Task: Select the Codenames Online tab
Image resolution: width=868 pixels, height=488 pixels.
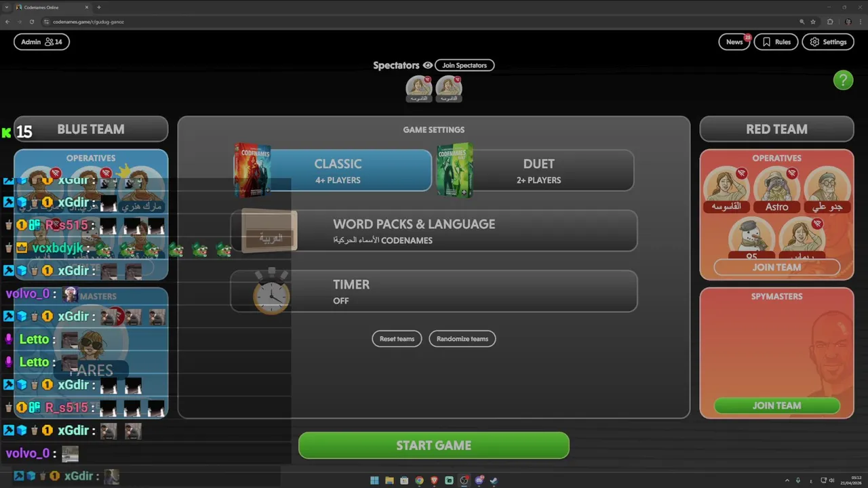Action: [51, 7]
